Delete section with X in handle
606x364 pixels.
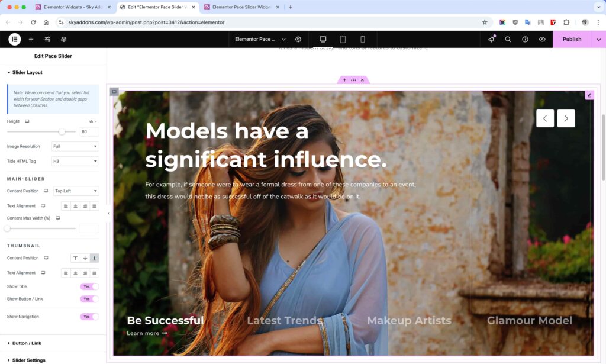click(362, 80)
